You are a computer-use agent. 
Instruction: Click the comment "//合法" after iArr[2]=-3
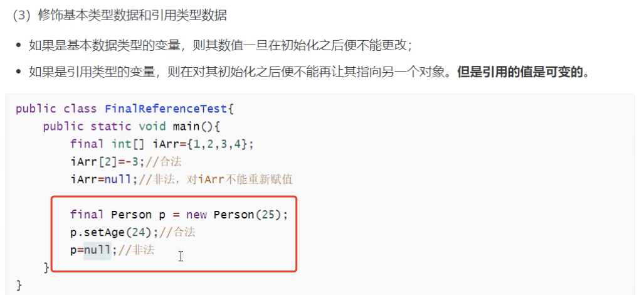click(x=164, y=162)
